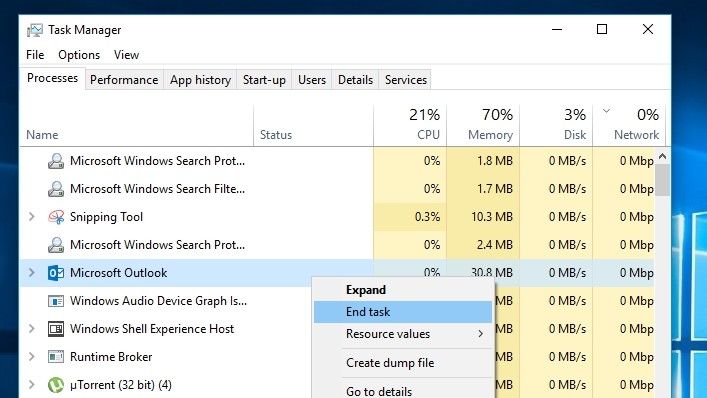
Task: Click the vertical scrollbar thumb
Action: coord(662,180)
